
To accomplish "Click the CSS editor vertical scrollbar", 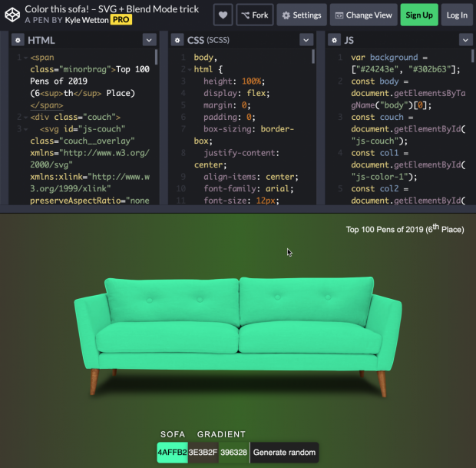I will click(x=313, y=57).
